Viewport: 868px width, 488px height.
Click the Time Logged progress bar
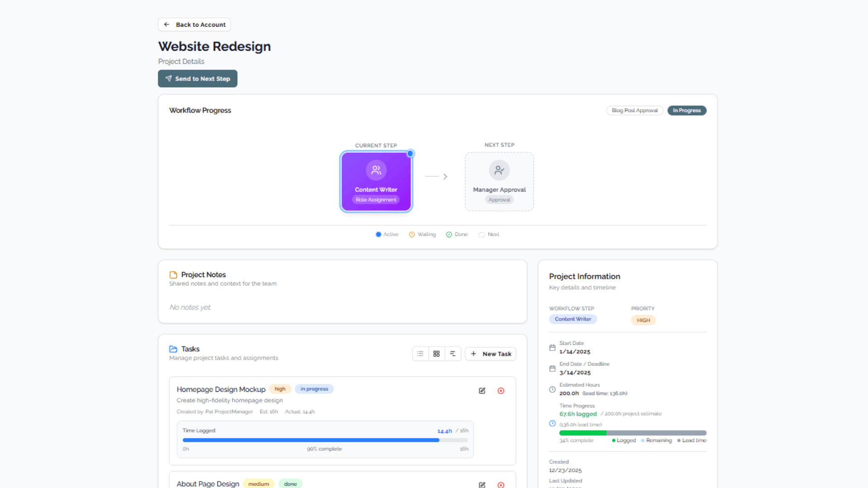pyautogui.click(x=325, y=440)
